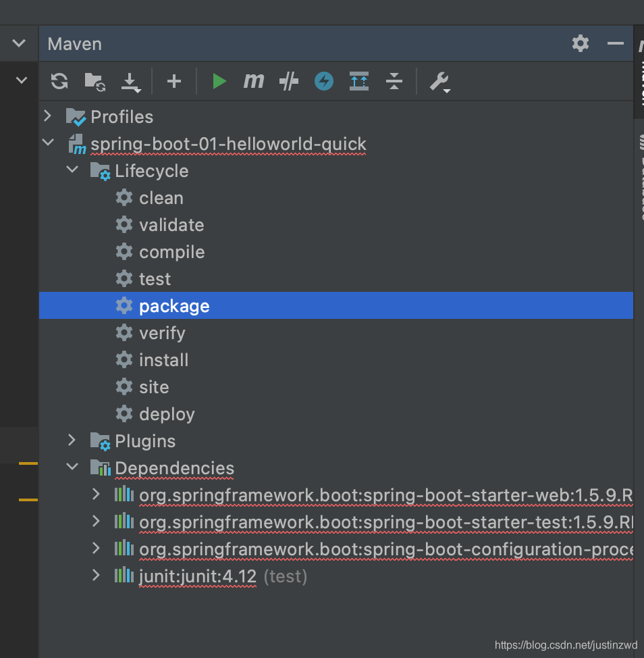Screen dimensions: 644x658
Task: Expand the Plugins node
Action: coord(72,440)
